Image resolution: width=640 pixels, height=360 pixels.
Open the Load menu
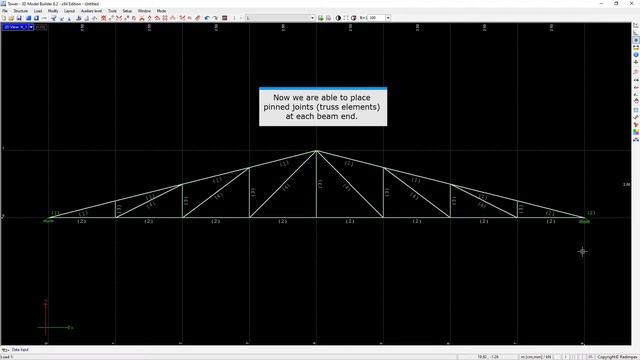point(38,11)
